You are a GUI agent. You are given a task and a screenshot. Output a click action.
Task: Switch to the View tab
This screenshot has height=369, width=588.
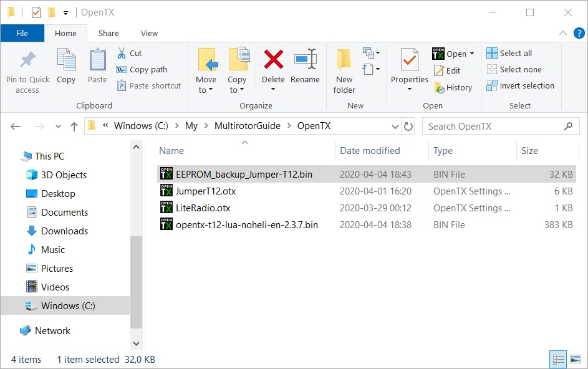pos(149,34)
